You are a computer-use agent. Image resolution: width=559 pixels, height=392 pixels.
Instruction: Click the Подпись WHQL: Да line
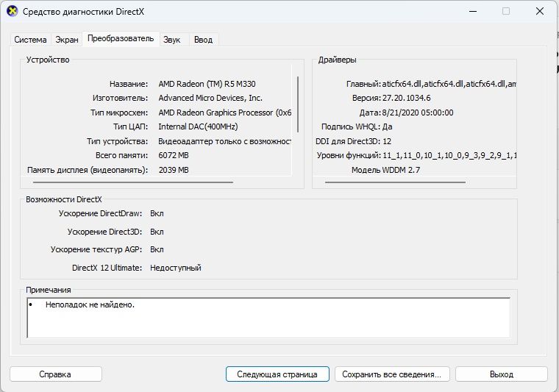coord(357,126)
